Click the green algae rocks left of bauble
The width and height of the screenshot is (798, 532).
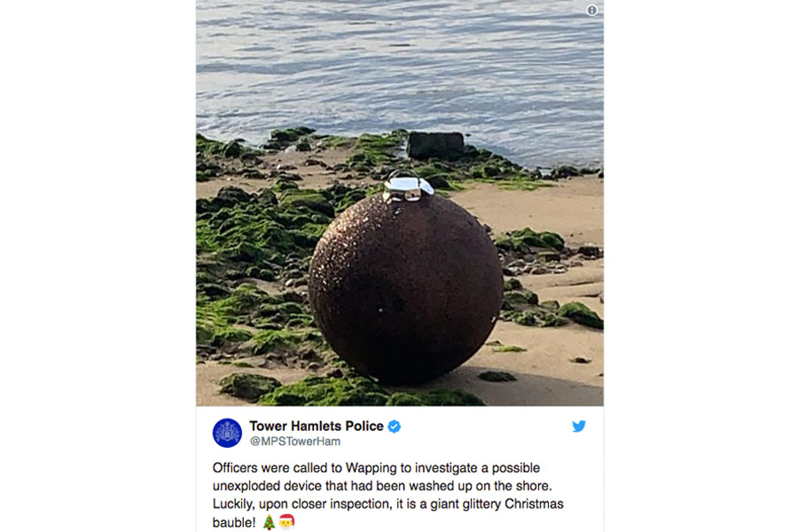tap(254, 245)
